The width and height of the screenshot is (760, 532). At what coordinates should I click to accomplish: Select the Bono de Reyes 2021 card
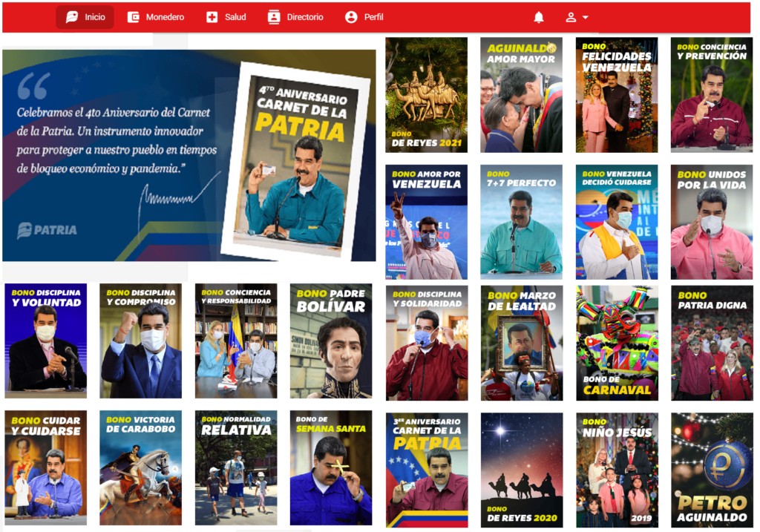coord(426,95)
